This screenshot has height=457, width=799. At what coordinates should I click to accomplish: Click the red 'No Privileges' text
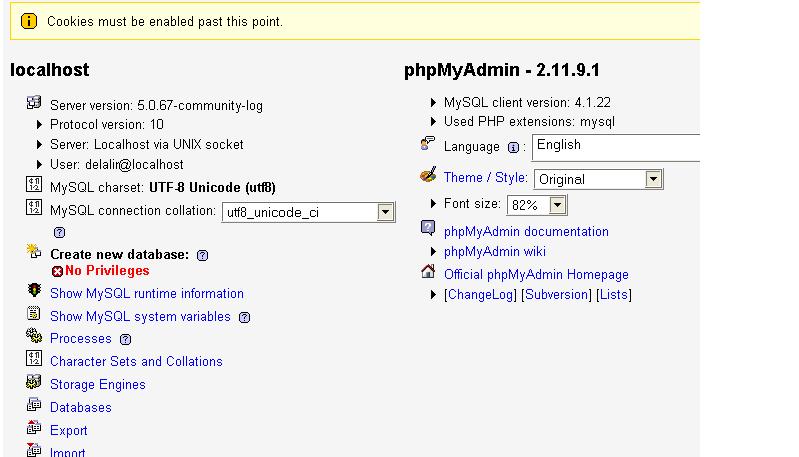pyautogui.click(x=107, y=271)
